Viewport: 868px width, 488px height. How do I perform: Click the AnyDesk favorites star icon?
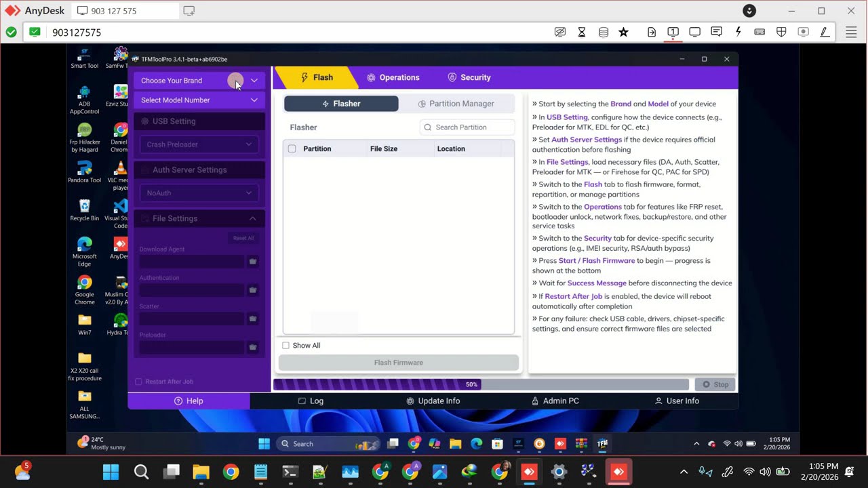click(x=624, y=32)
